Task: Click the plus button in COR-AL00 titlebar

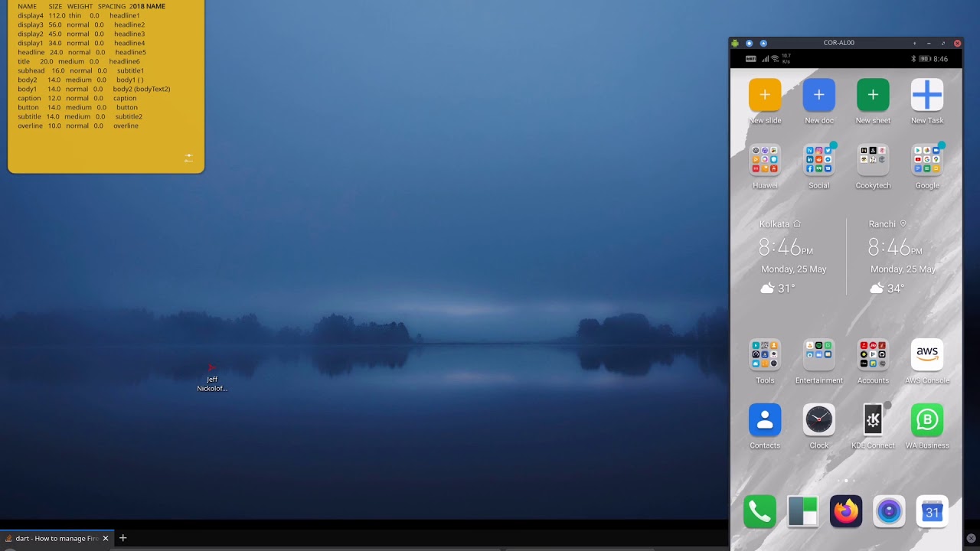Action: (914, 44)
